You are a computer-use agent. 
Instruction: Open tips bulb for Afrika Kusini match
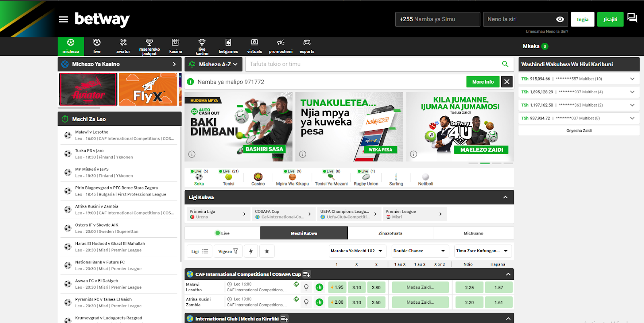(x=306, y=302)
